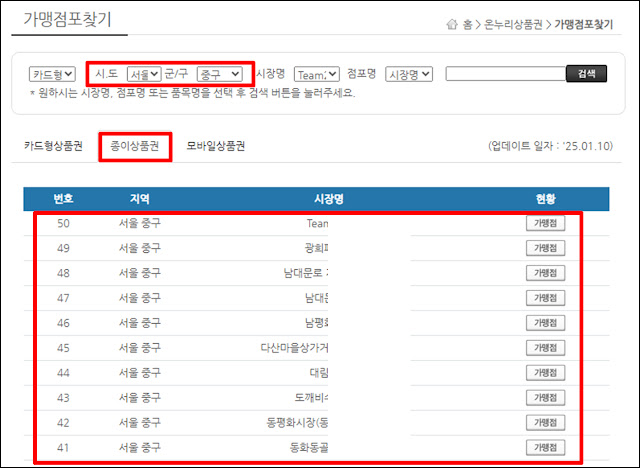
Task: Click 서울 중구 in row 50
Action: click(140, 223)
